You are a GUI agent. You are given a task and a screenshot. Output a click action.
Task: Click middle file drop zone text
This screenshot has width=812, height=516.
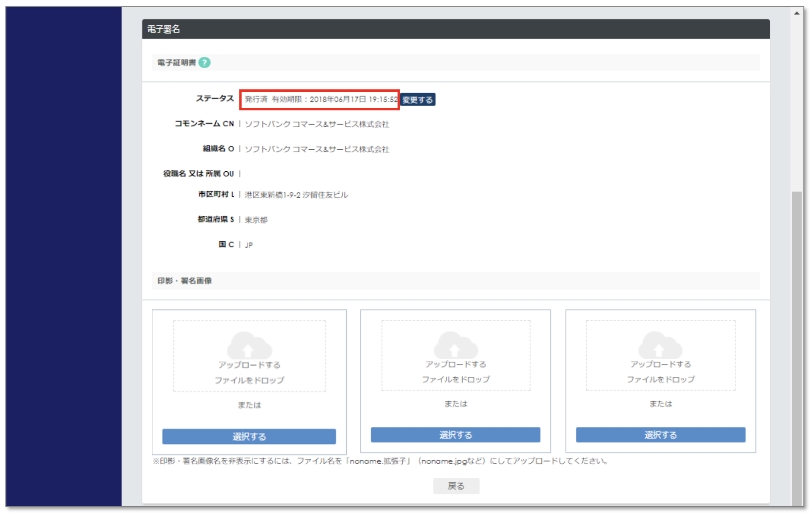(x=455, y=372)
